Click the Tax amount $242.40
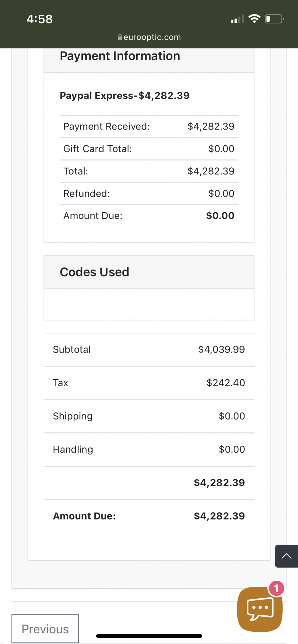This screenshot has width=298, height=644. coord(226,383)
